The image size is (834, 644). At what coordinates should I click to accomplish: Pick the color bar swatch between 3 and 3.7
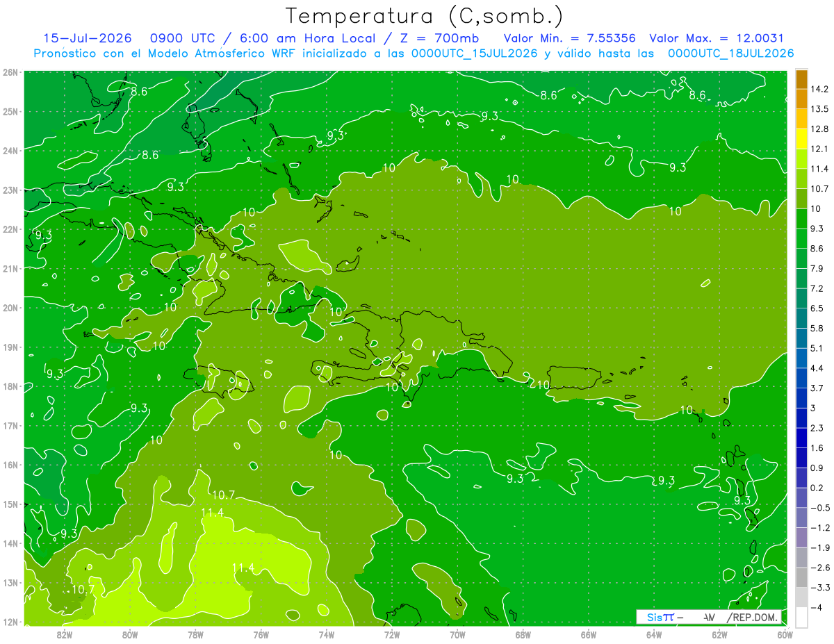pyautogui.click(x=801, y=398)
